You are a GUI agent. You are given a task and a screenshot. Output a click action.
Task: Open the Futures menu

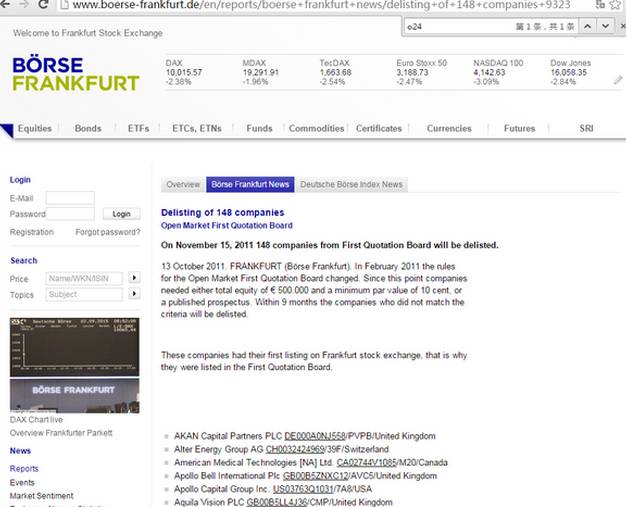click(x=519, y=129)
